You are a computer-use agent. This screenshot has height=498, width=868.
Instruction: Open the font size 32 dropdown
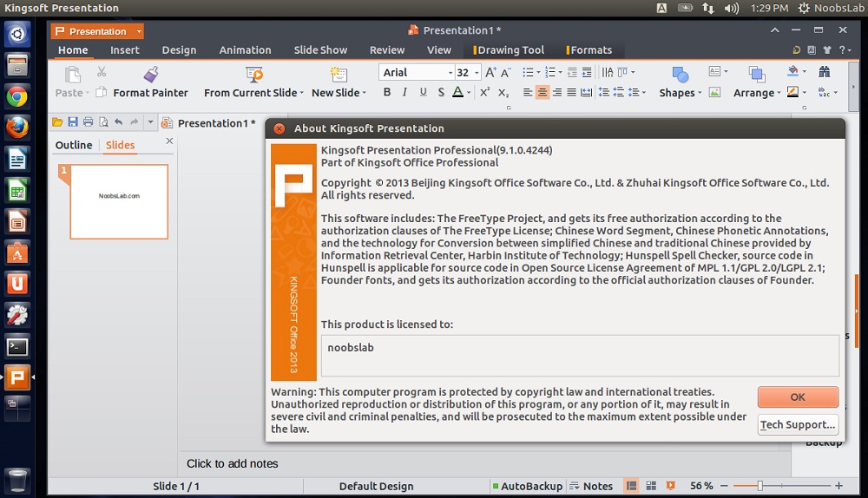[x=477, y=73]
